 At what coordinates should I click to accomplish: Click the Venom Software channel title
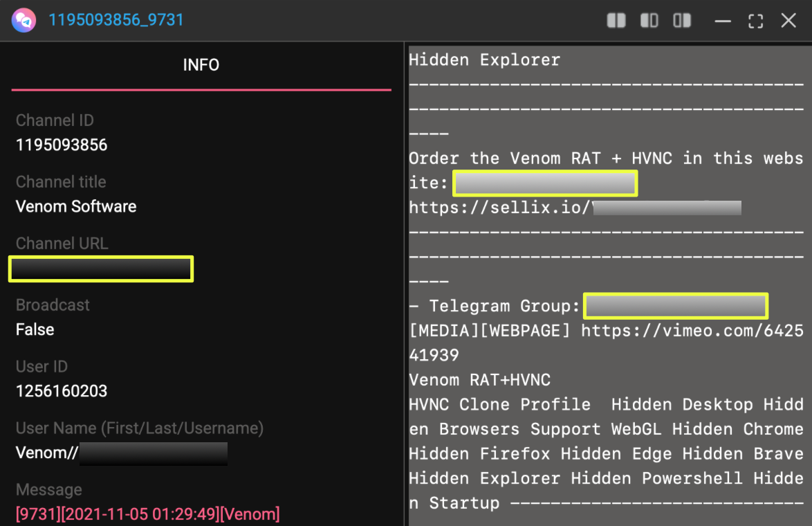click(76, 207)
